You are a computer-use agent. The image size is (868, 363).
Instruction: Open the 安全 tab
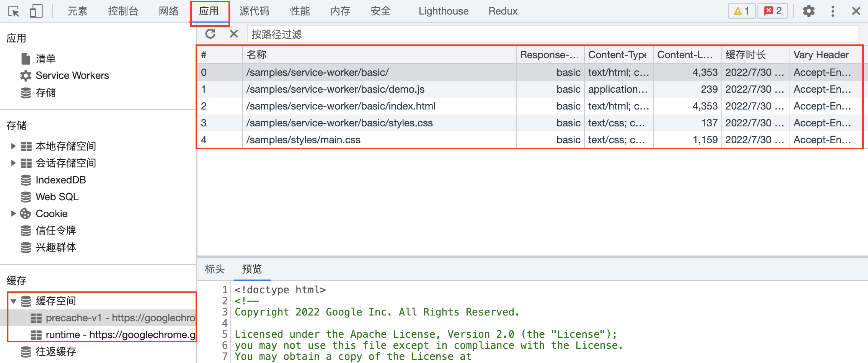[380, 11]
